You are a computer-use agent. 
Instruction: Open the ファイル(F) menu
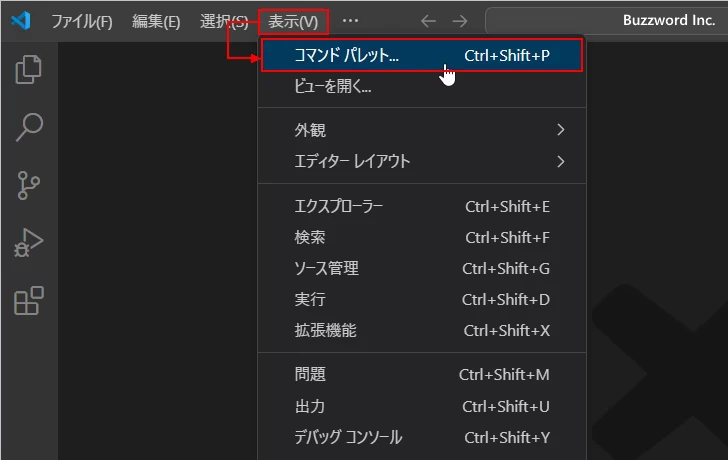(82, 21)
